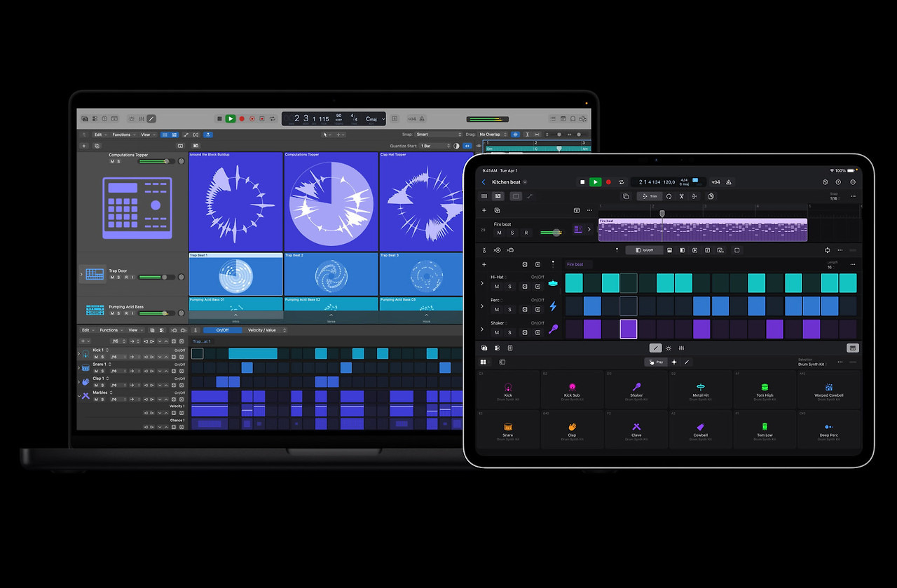897x588 pixels.
Task: Click the Perc lightning bolt icon
Action: [553, 306]
